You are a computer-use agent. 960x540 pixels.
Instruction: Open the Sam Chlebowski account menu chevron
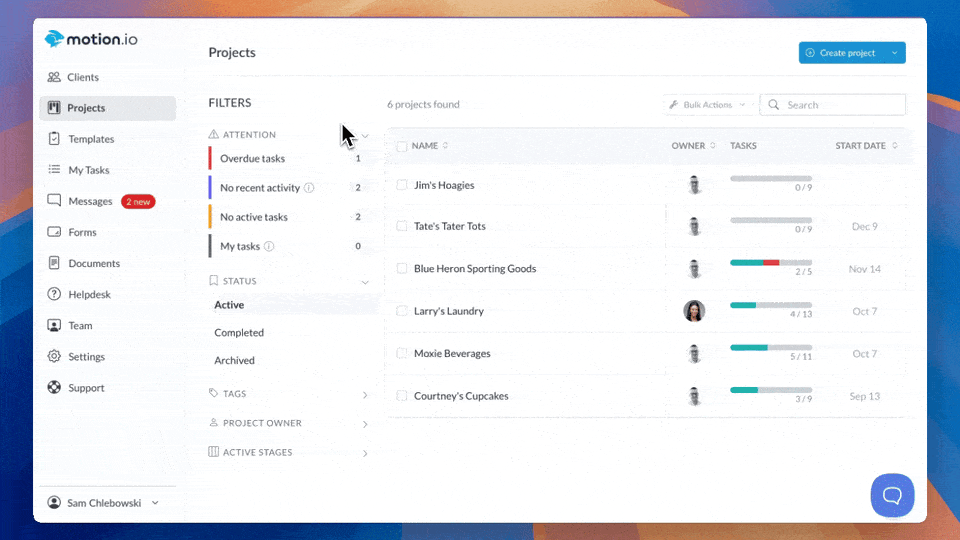[x=155, y=503]
